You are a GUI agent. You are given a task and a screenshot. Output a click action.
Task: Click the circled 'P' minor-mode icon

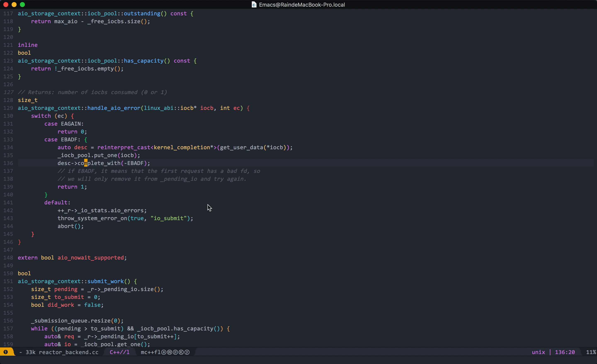[x=176, y=352]
